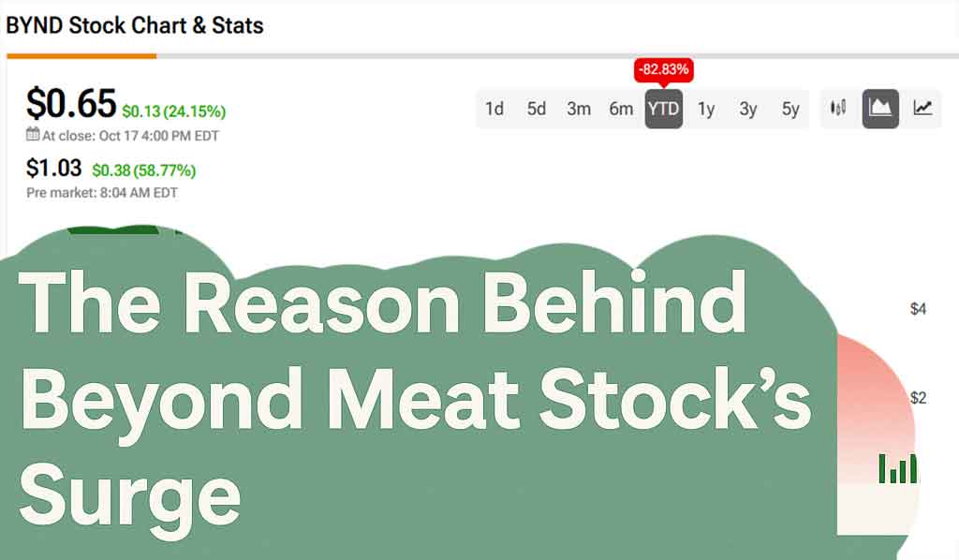This screenshot has height=560, width=959.
Task: Switch to the line chart icon
Action: tap(922, 109)
